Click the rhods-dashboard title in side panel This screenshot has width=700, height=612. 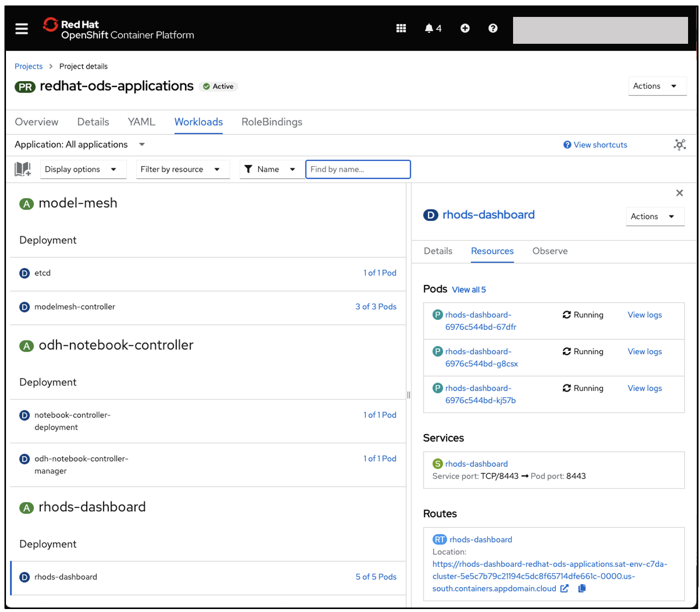coord(488,215)
